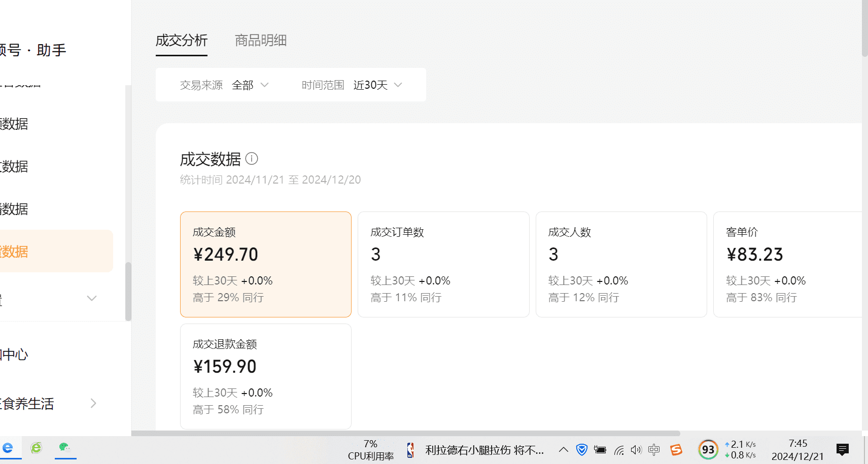
Task: Open the notification center icon
Action: click(x=842, y=449)
